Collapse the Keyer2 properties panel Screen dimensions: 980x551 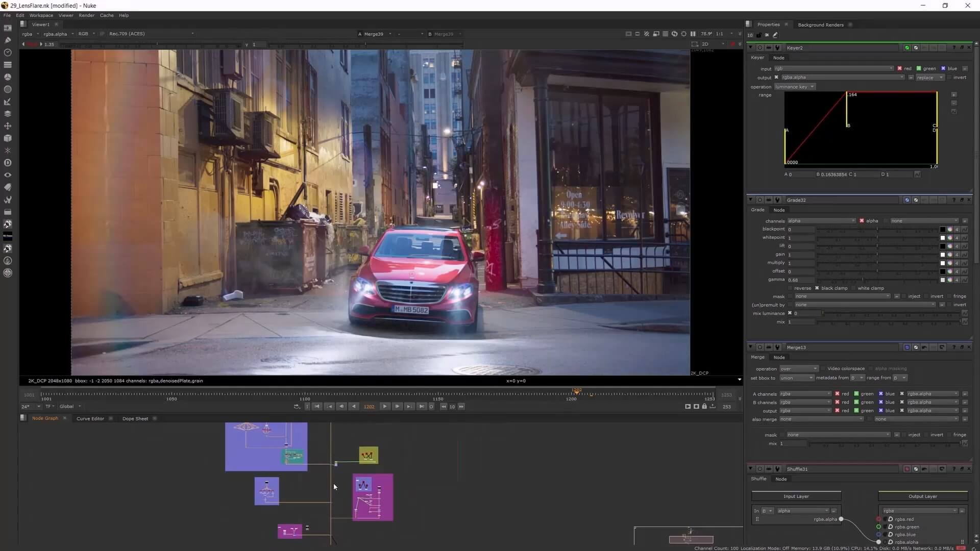[750, 47]
